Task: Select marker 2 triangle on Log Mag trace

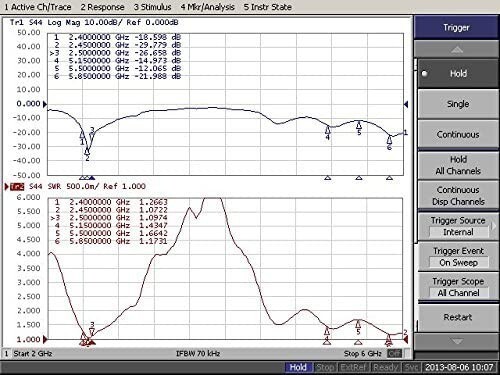Action: click(87, 151)
